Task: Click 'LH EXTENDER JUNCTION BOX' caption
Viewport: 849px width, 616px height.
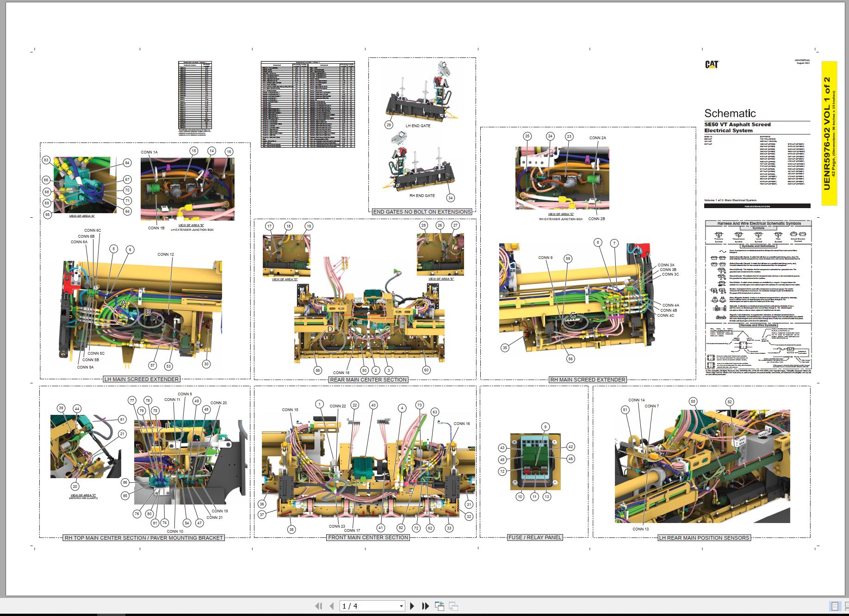Action: (192, 230)
